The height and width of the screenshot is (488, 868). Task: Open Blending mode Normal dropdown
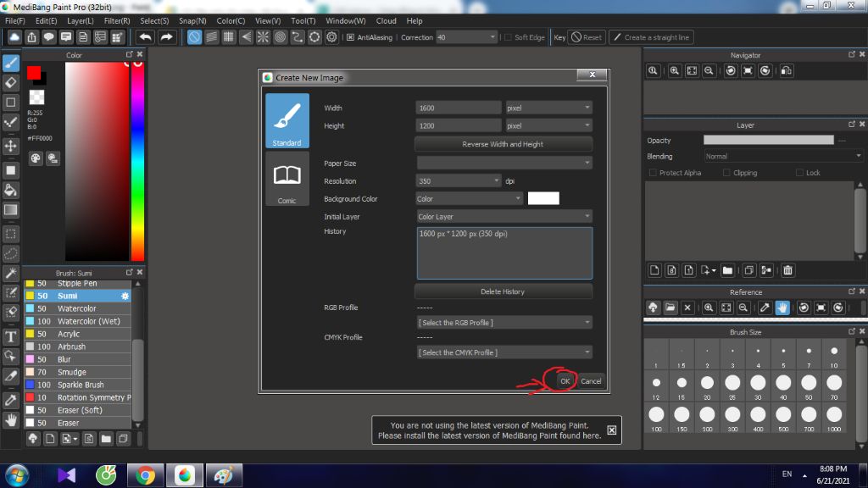[783, 157]
